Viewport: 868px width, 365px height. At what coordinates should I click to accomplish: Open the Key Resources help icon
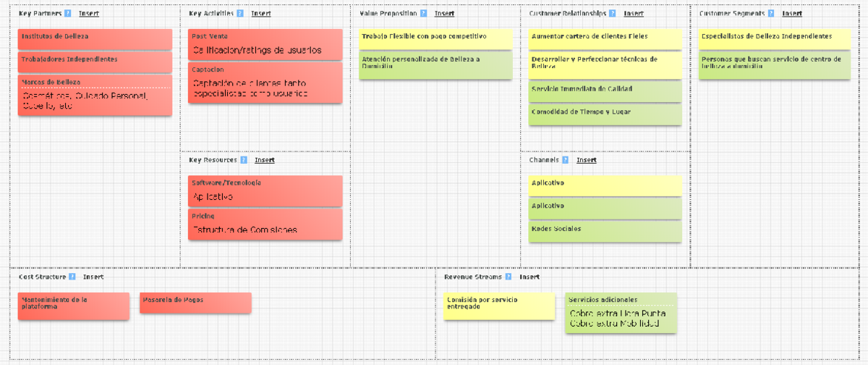(244, 160)
